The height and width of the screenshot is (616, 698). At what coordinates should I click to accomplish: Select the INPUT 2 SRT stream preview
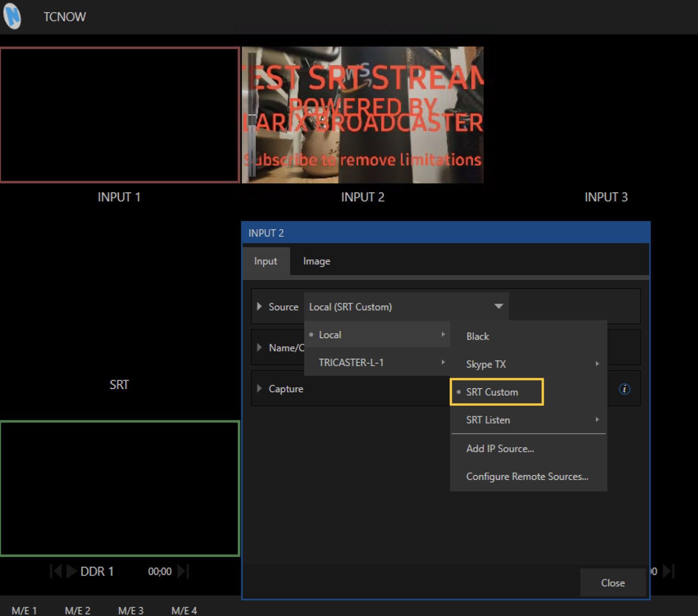(363, 115)
